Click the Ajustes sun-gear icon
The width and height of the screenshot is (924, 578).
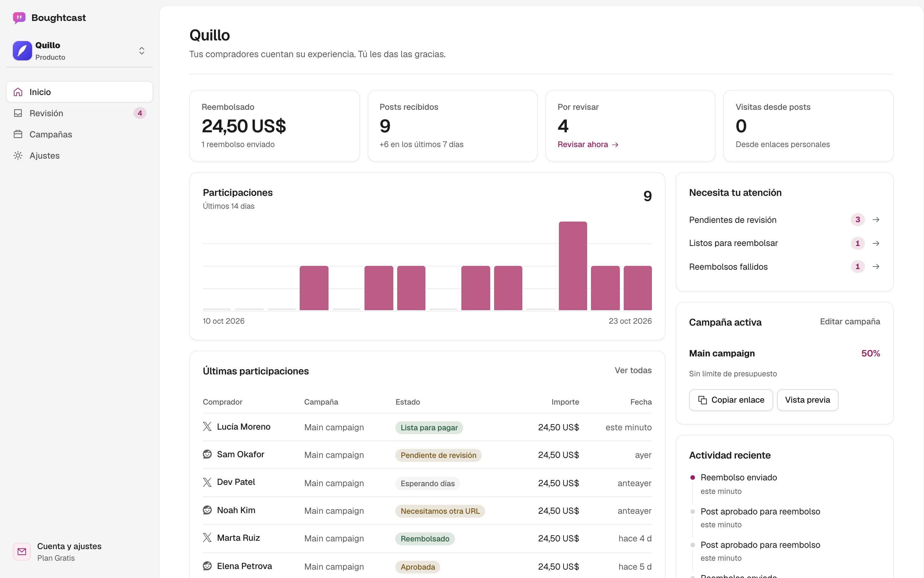point(18,156)
